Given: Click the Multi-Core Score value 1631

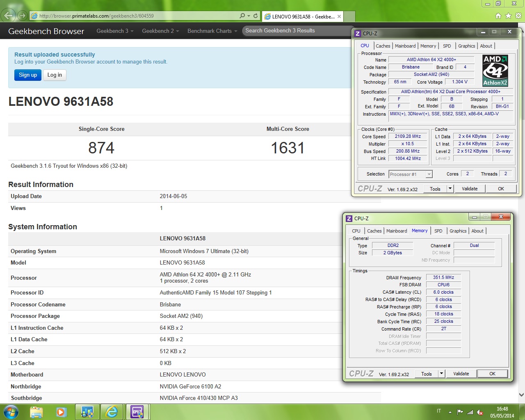Looking at the screenshot, I should [288, 148].
